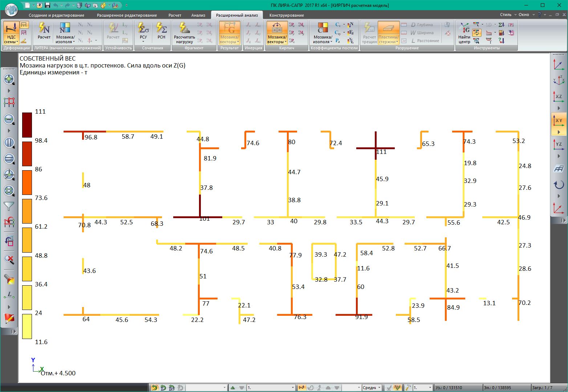Open the Средни combo box in status bar
568x392 pixels.
click(372, 388)
